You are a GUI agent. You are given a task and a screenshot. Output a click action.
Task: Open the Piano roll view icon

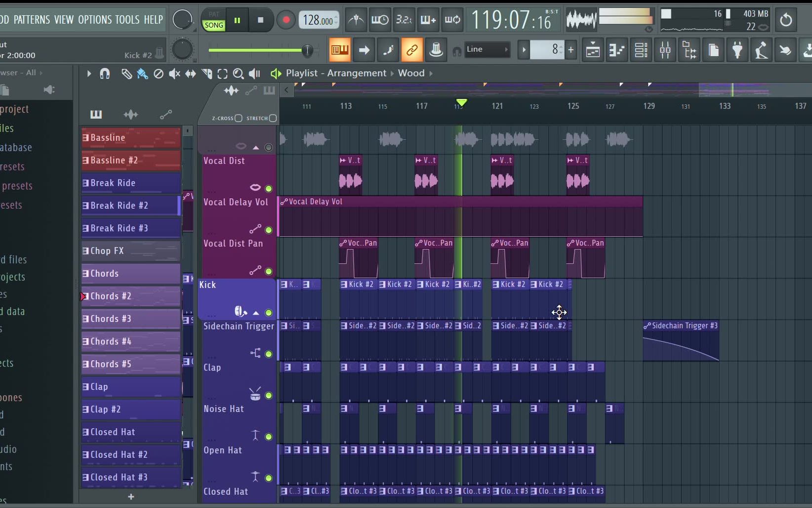[x=616, y=50]
